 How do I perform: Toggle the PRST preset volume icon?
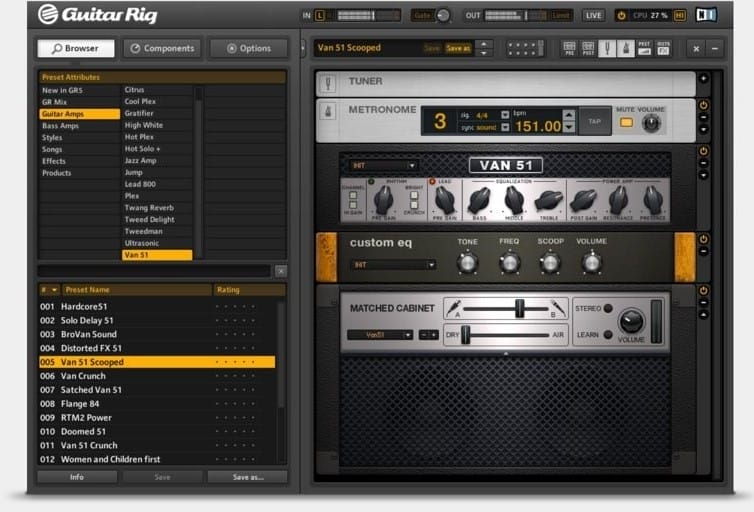pyautogui.click(x=644, y=48)
